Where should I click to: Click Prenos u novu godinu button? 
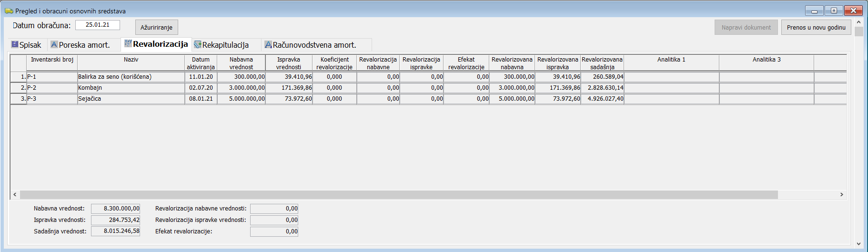[x=816, y=27]
